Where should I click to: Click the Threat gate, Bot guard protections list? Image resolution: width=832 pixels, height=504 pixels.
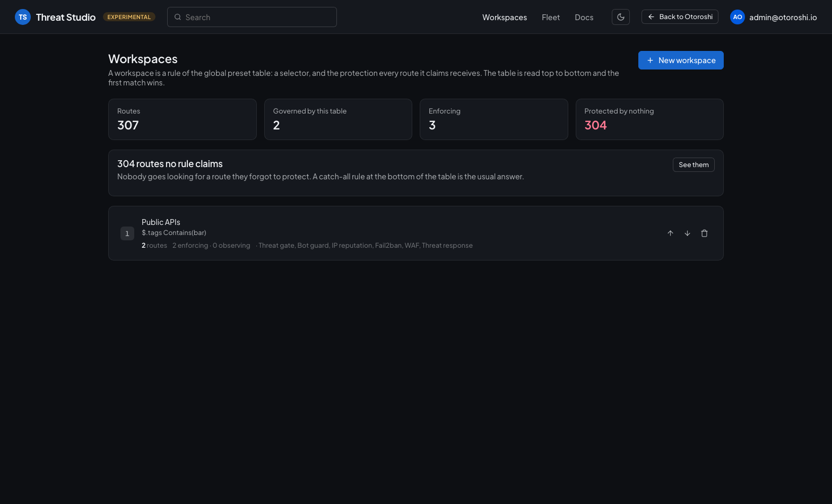coord(366,246)
